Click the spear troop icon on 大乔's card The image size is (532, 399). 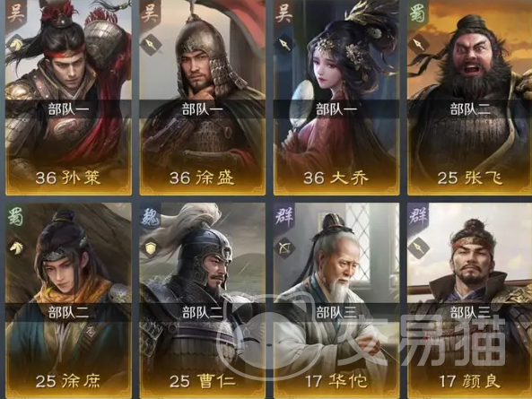[x=284, y=45]
